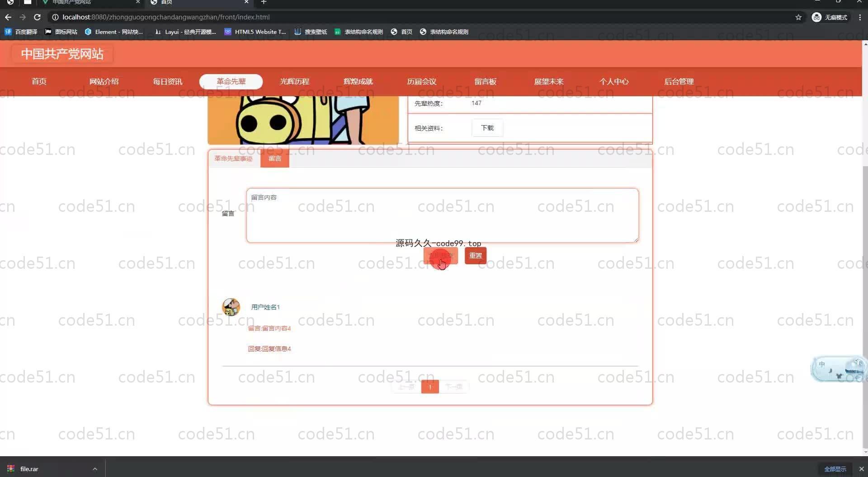Viewport: 868px width, 477px height.
Task: Open the 图标网站 bookmark
Action: click(61, 32)
